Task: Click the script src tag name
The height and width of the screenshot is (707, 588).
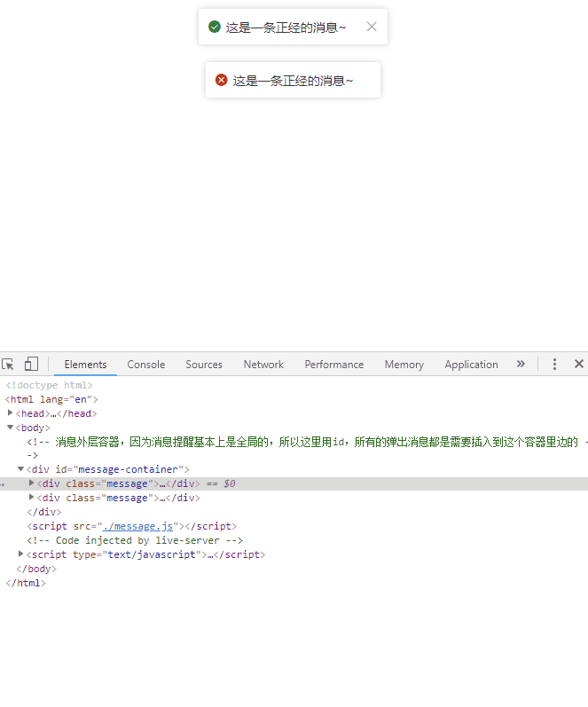Action: point(49,526)
